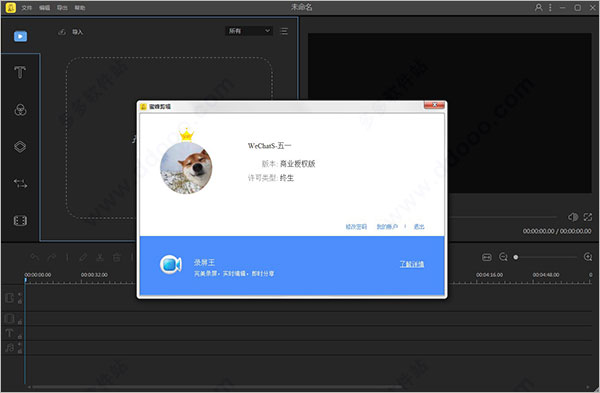
Task: Click the 00:04:48.00 ruler label
Action: [x=546, y=275]
